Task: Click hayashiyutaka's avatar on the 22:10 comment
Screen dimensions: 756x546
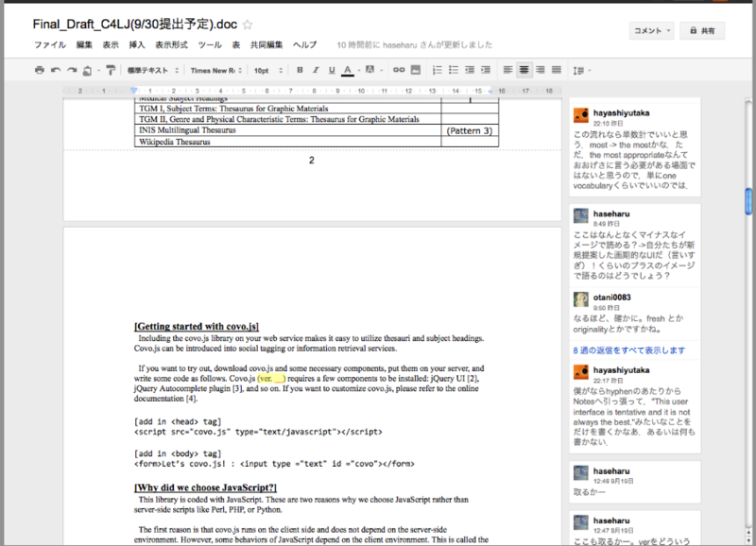Action: 581,115
